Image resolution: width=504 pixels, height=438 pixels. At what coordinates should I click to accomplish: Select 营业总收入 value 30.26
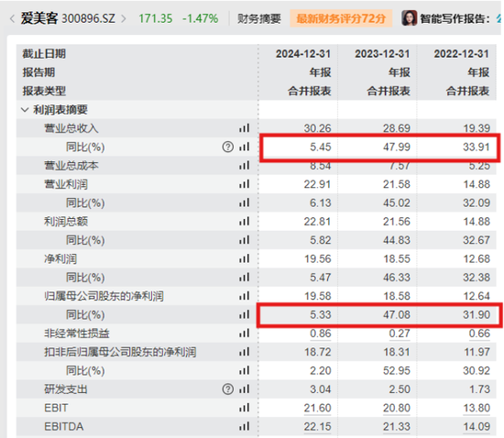point(318,128)
